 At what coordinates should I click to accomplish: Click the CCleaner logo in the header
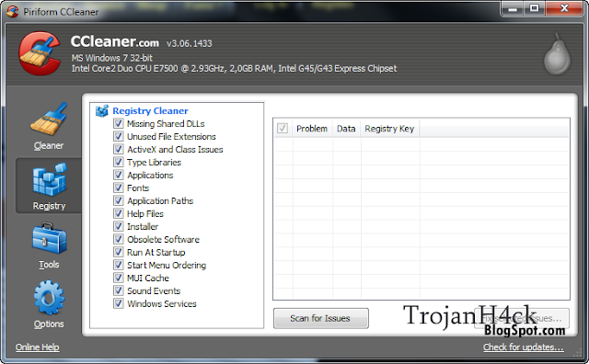coord(40,53)
